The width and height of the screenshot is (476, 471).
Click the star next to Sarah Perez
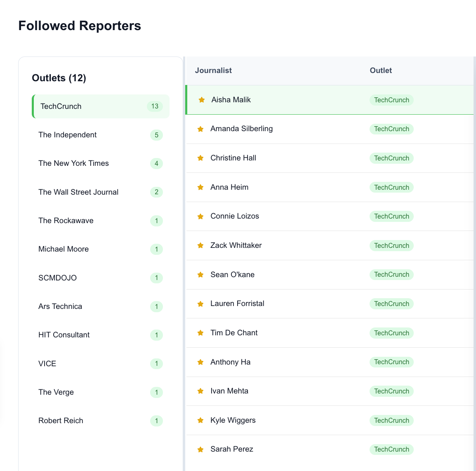coord(200,450)
